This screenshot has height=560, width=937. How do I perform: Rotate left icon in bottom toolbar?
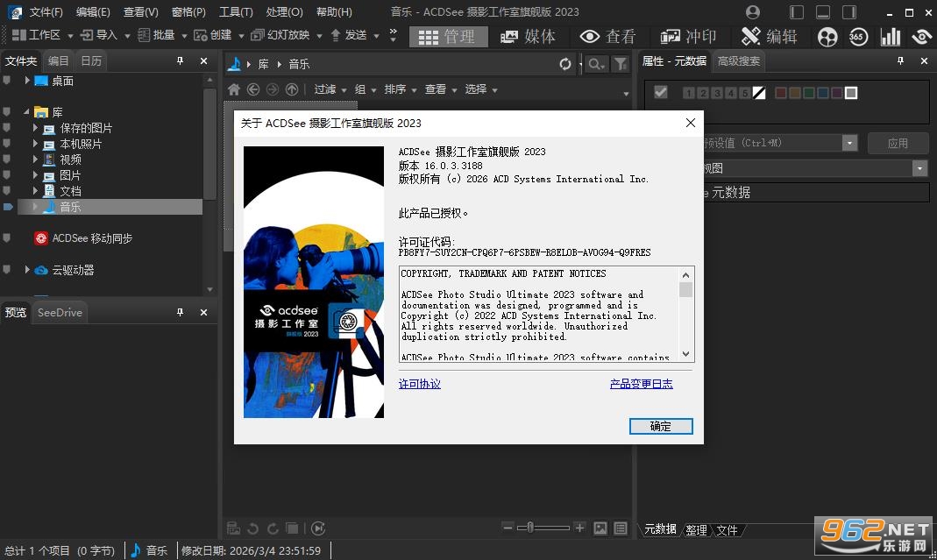252,528
